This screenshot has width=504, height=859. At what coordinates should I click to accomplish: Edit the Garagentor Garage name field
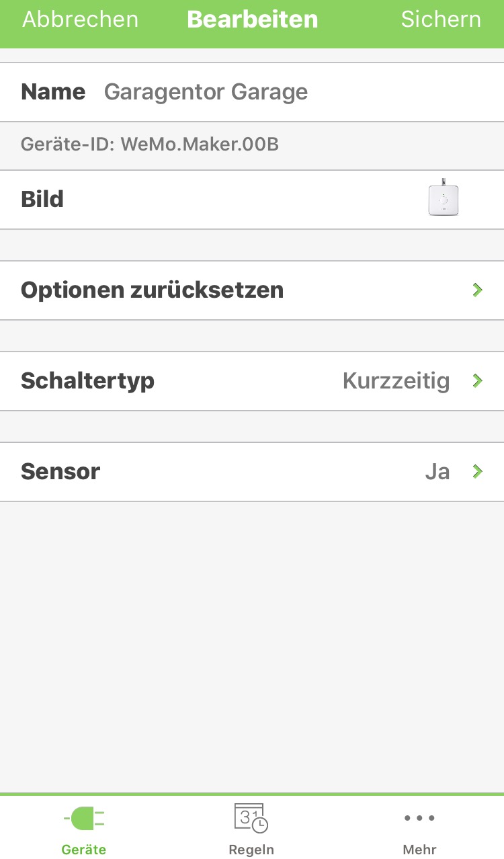click(x=206, y=92)
